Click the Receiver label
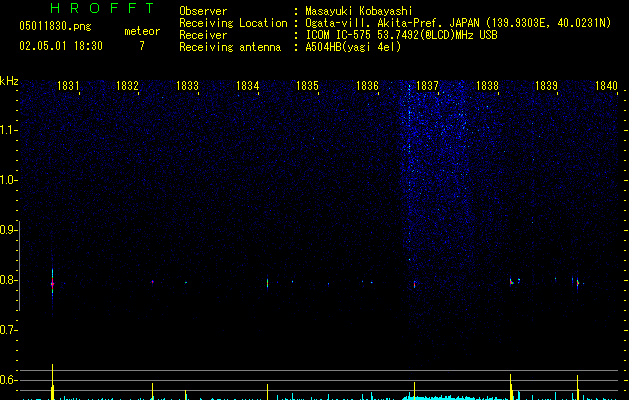This screenshot has width=629, height=400. point(203,35)
